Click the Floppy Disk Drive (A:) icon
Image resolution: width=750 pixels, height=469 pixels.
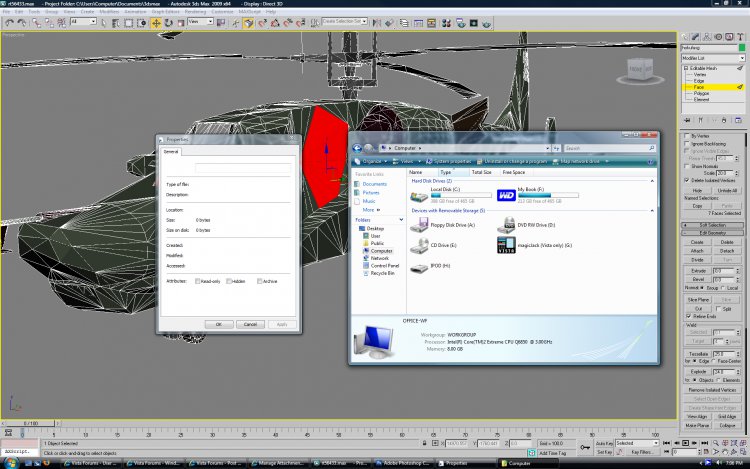[x=420, y=226]
